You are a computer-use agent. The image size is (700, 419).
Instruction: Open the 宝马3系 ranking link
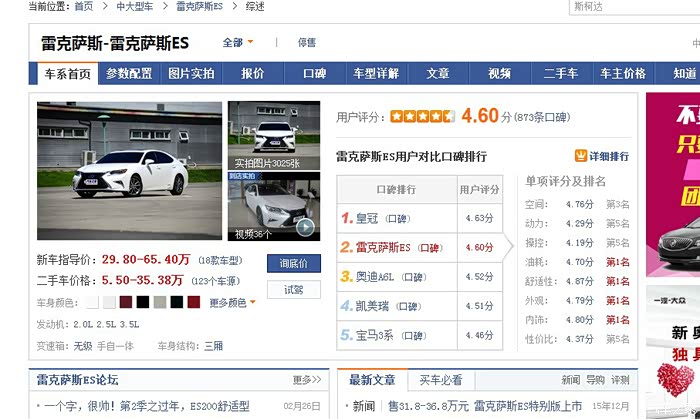tap(374, 336)
